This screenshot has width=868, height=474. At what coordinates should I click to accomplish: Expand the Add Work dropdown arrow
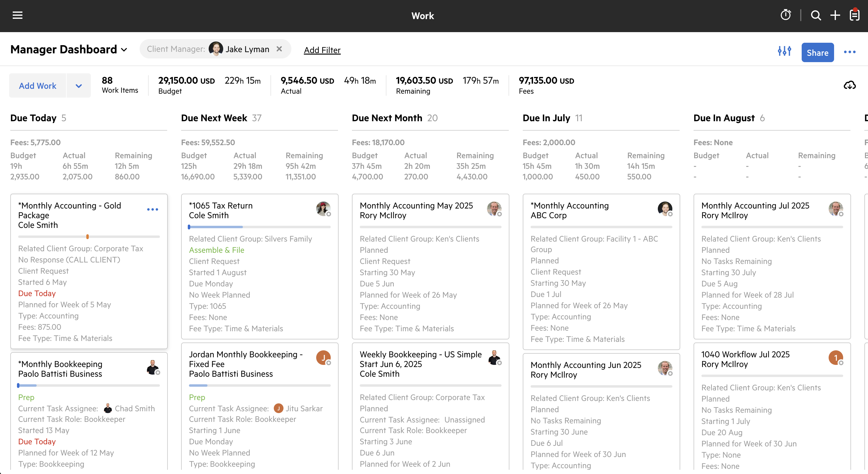click(x=78, y=86)
